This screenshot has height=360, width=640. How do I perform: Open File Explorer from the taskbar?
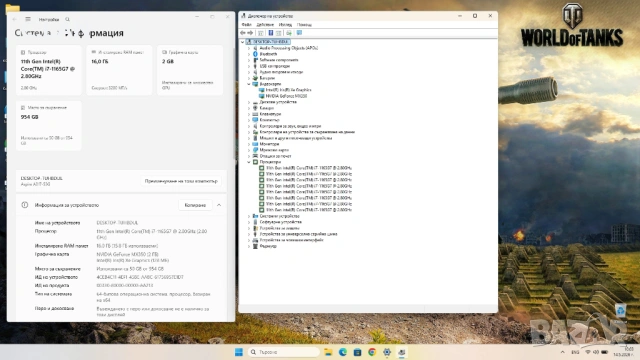pyautogui.click(x=328, y=352)
